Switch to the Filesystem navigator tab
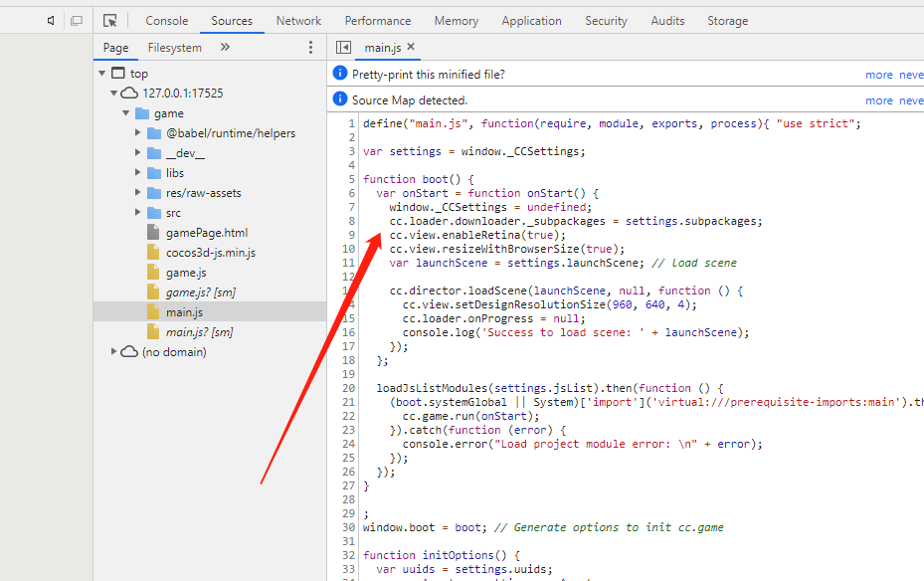Image resolution: width=924 pixels, height=581 pixels. [x=174, y=47]
